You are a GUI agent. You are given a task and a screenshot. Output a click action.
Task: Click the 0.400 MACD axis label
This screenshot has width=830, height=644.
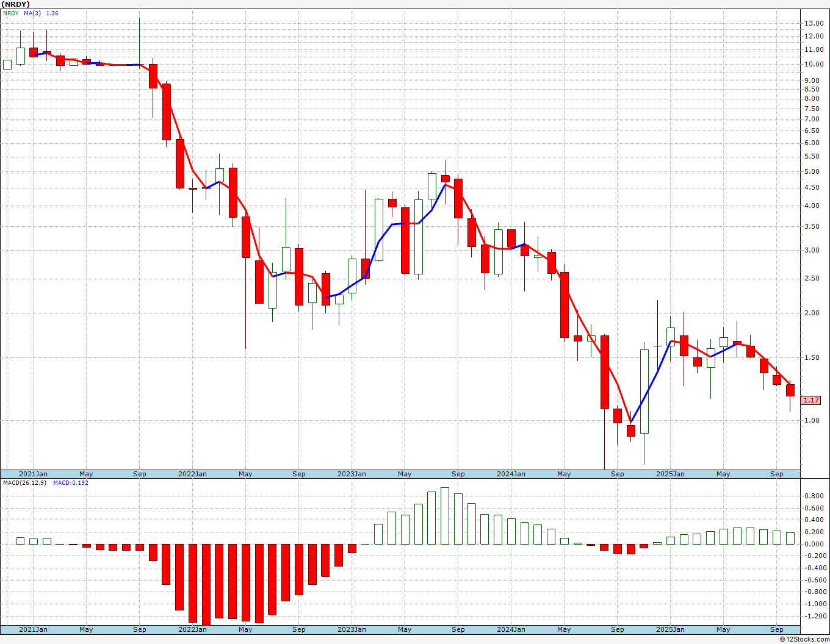[x=814, y=520]
